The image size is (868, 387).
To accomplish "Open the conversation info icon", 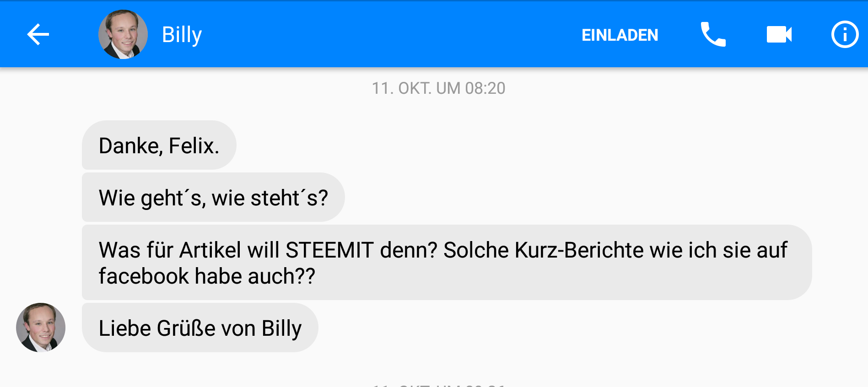I will pos(844,35).
